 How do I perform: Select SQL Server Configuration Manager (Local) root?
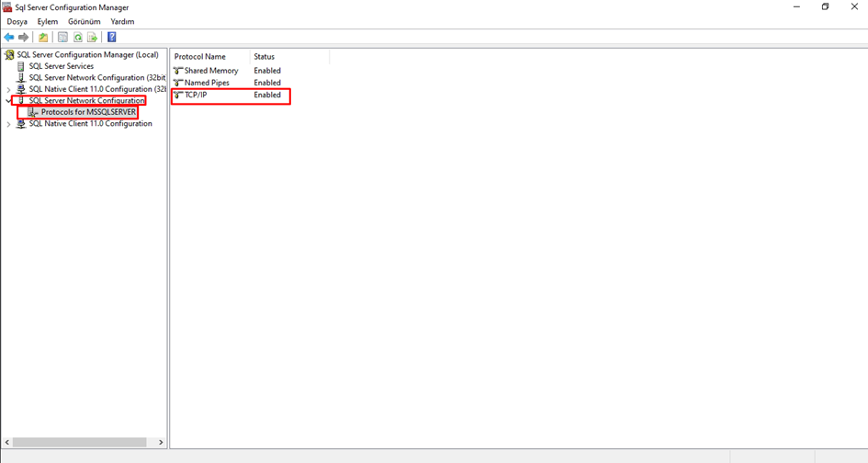tap(87, 55)
